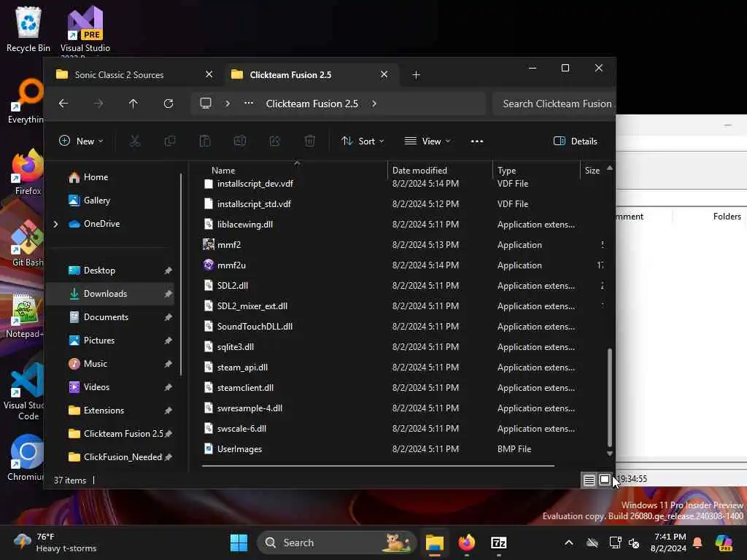Screen dimensions: 747x560
Task: Refresh the current folder view
Action: [x=169, y=104]
